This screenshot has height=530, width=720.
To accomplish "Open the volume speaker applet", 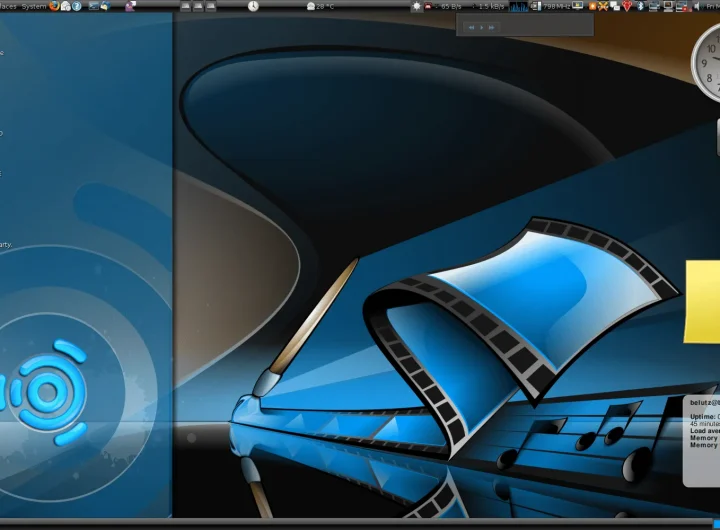I will [x=697, y=6].
